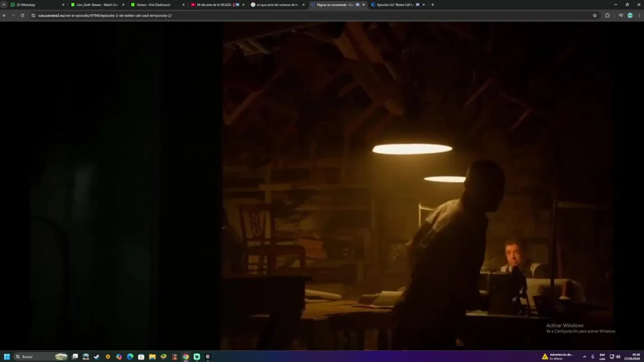Viewport: 644px width, 362px height.
Task: Go forward to next page
Action: (13, 16)
